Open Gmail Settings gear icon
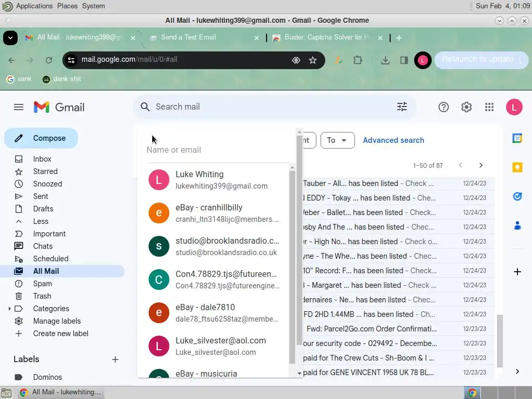The width and height of the screenshot is (532, 399). point(466,107)
